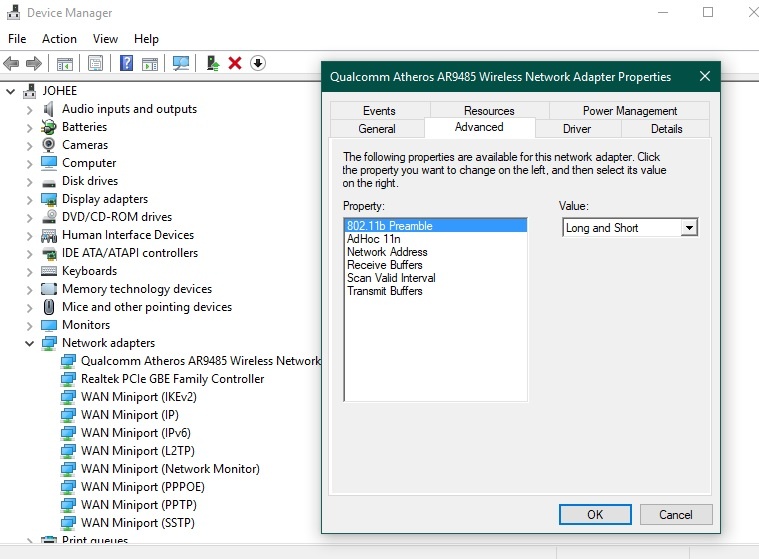Click Scan for hardware changes icon
The image size is (759, 559).
(x=181, y=63)
